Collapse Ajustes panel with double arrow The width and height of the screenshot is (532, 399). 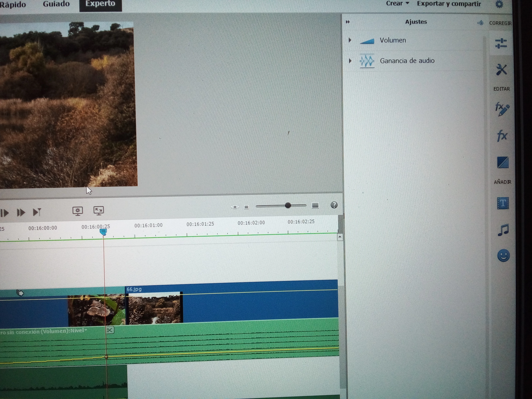click(x=348, y=22)
